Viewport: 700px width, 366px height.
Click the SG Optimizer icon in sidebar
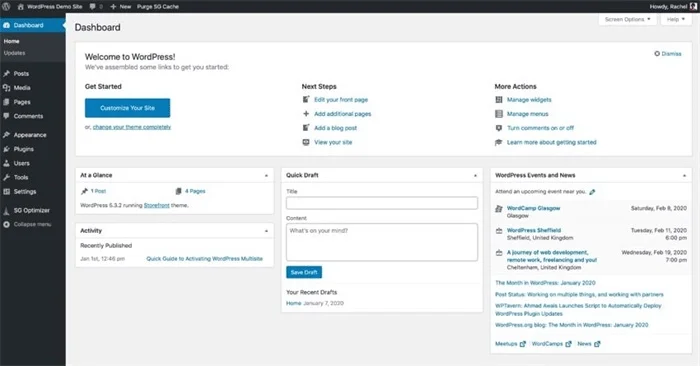[7, 211]
